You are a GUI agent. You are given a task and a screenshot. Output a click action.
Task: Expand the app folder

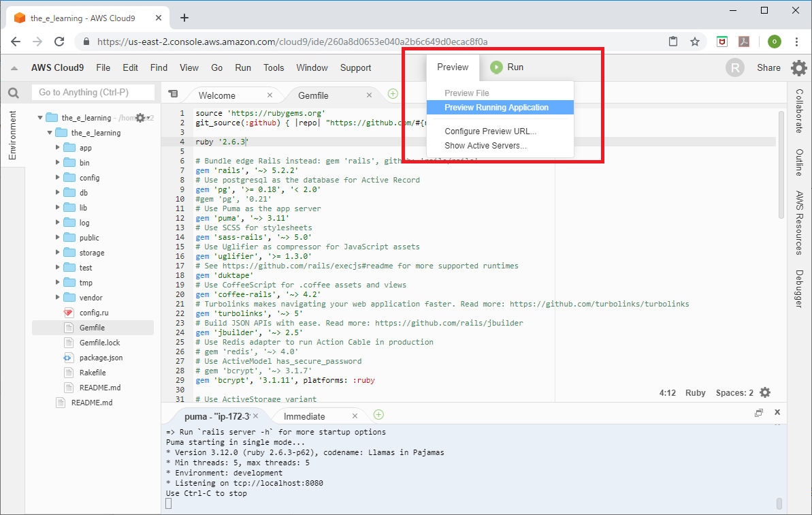57,148
